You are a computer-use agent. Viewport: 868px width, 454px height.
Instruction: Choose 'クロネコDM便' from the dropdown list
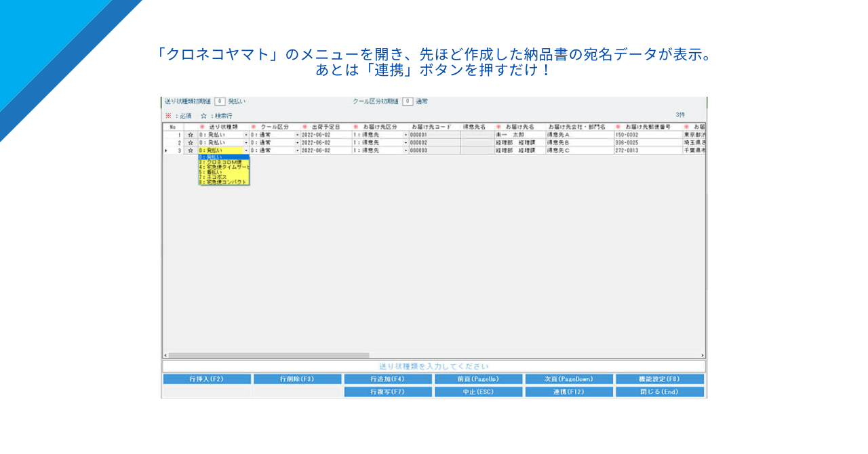click(x=224, y=162)
